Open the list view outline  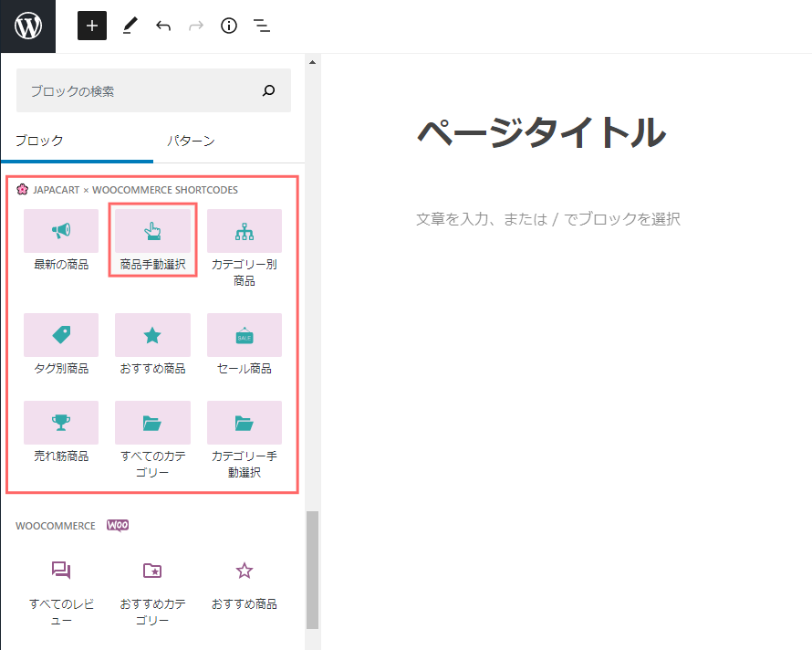[262, 26]
